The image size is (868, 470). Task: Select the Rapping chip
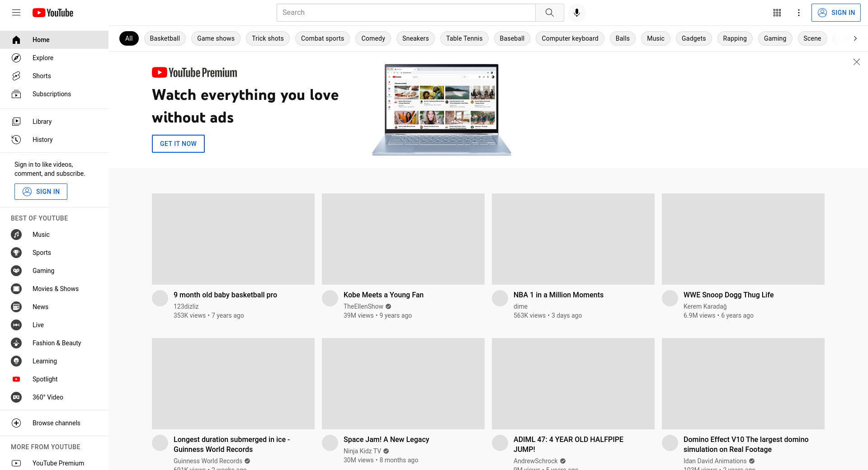pyautogui.click(x=735, y=38)
